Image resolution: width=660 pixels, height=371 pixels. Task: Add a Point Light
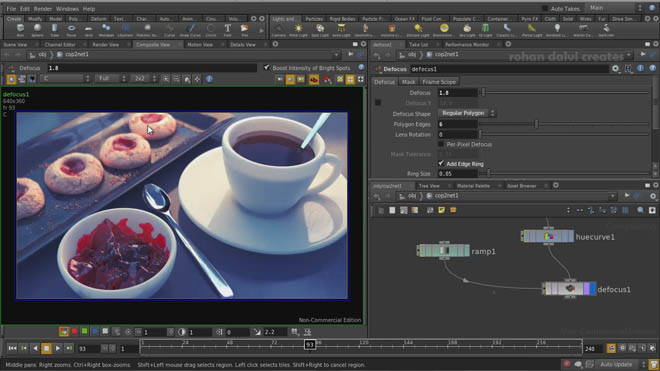point(298,30)
